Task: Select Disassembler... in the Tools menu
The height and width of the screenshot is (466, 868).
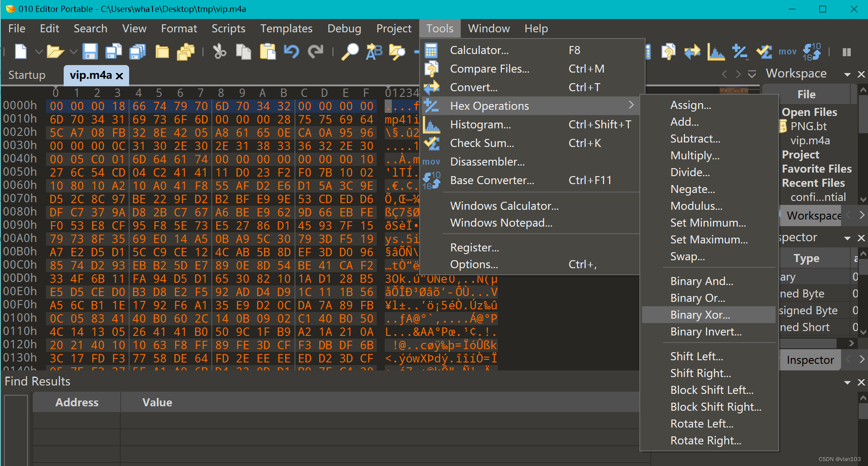Action: point(531,162)
